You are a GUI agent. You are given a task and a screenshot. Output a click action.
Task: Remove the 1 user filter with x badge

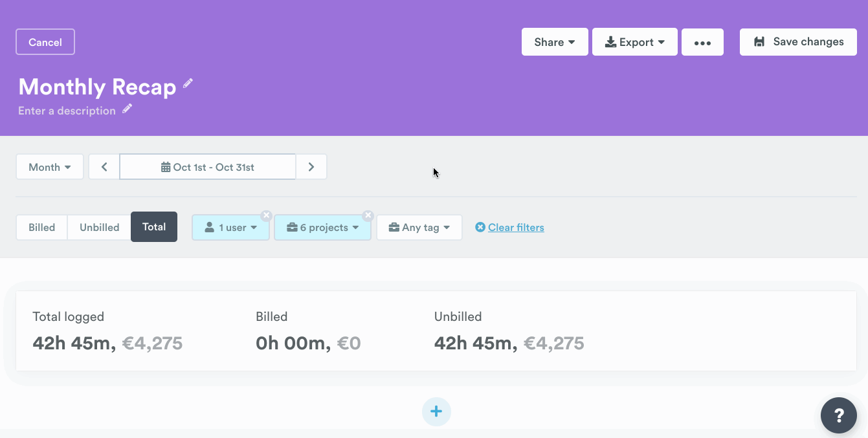[266, 216]
